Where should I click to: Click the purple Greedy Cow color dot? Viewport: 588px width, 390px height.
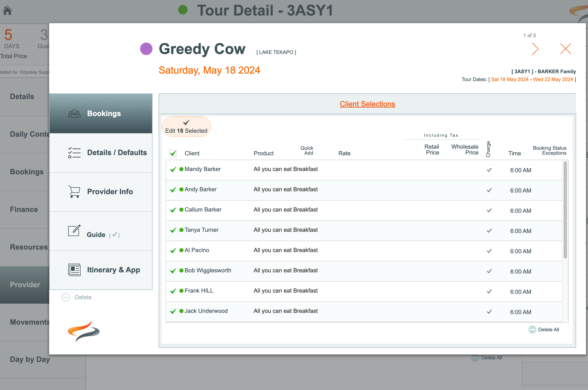146,49
